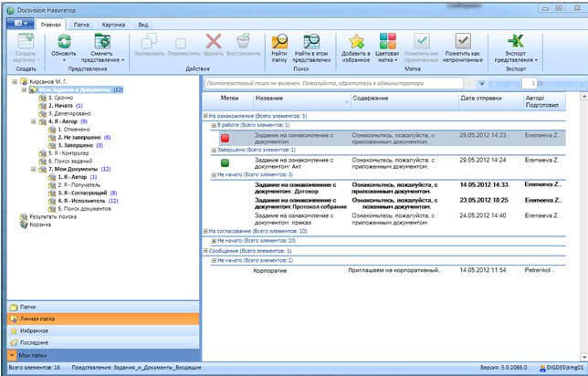588x376 pixels.
Task: Click Добавить в избранное star icon
Action: point(357,39)
